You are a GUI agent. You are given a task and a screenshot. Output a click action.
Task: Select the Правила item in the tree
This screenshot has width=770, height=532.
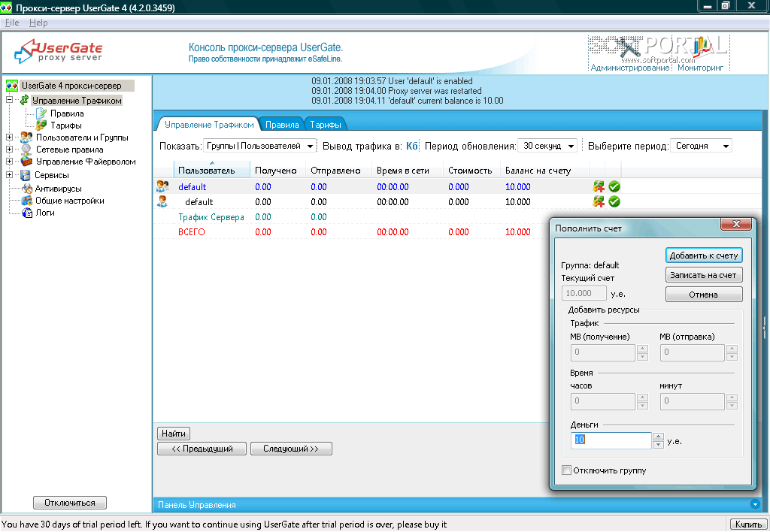(x=67, y=113)
